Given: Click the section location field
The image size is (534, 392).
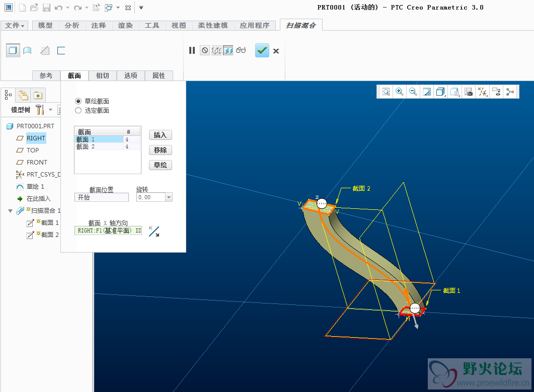Looking at the screenshot, I should (x=102, y=197).
